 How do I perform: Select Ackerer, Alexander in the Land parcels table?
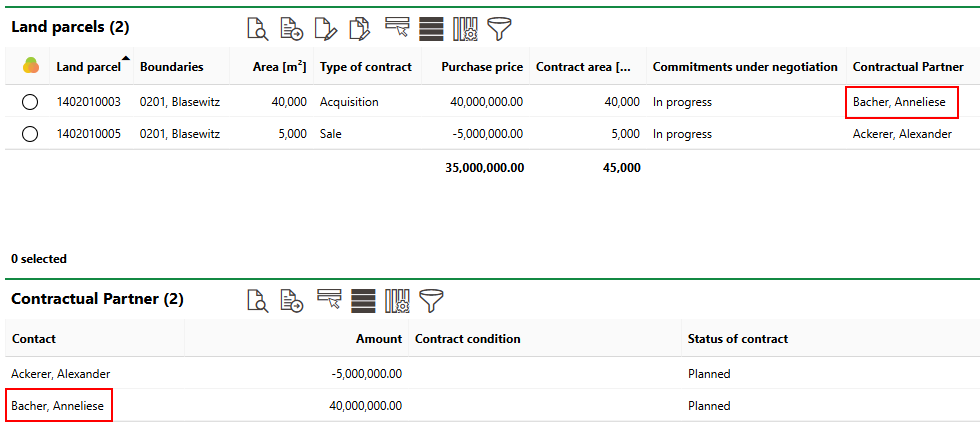902,134
